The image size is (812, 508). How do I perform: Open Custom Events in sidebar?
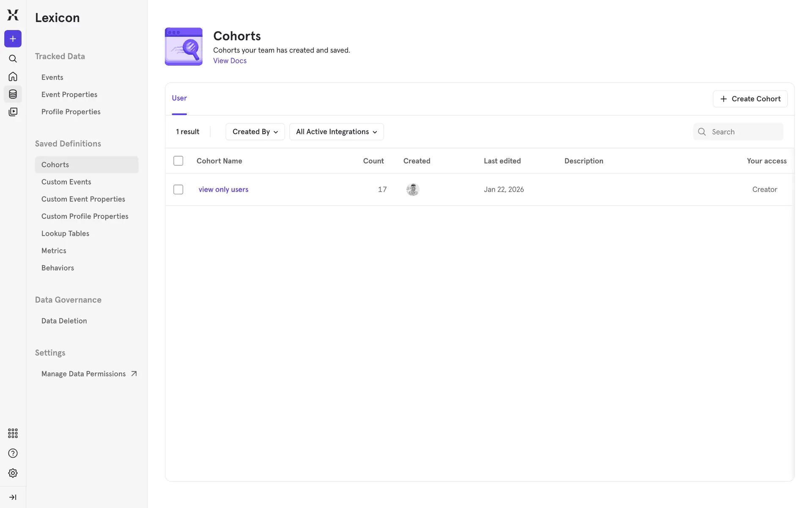(66, 182)
